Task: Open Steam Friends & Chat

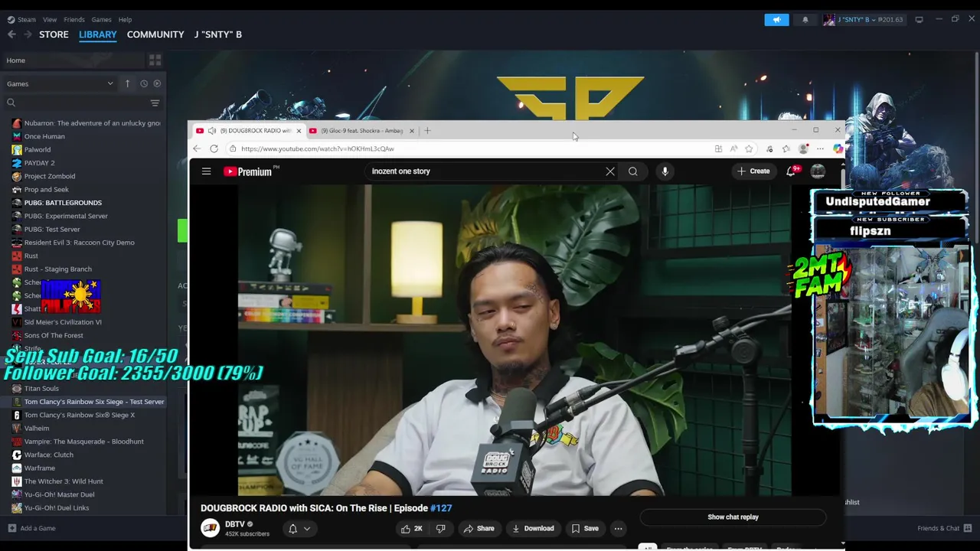Action: pyautogui.click(x=943, y=528)
